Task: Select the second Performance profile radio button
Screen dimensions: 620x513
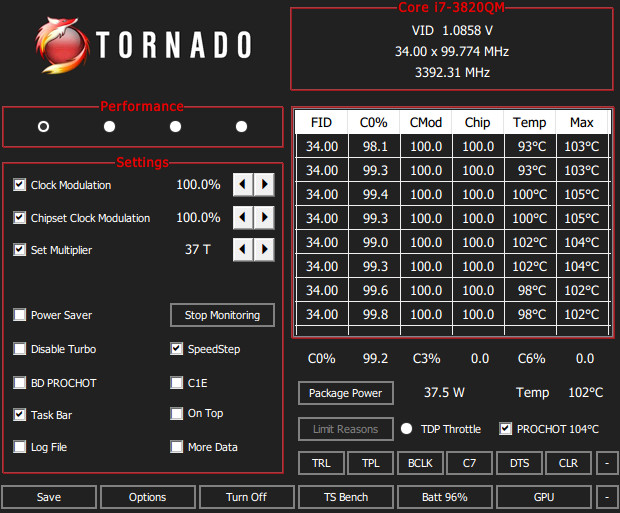Action: click(110, 127)
